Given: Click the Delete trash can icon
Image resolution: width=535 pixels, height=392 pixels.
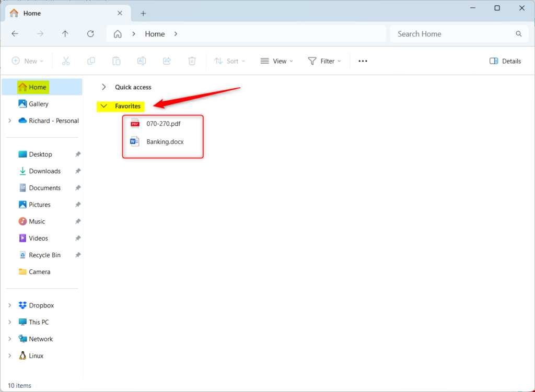Looking at the screenshot, I should pos(192,61).
